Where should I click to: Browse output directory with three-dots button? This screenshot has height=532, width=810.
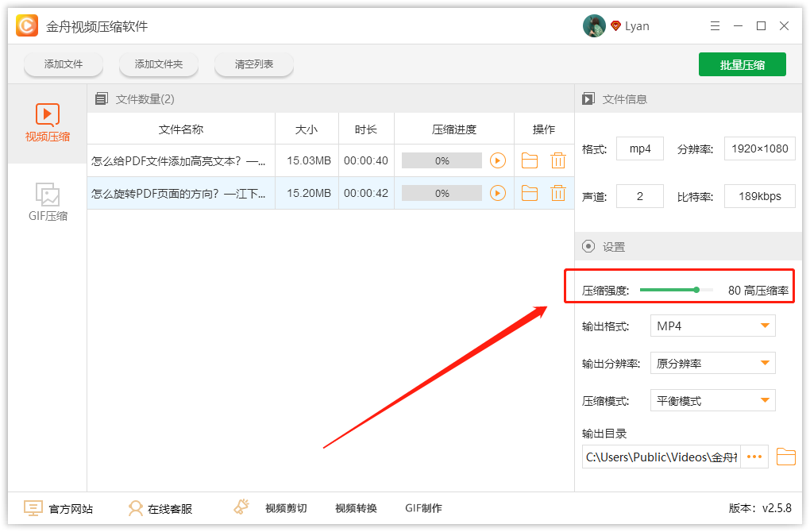click(754, 457)
